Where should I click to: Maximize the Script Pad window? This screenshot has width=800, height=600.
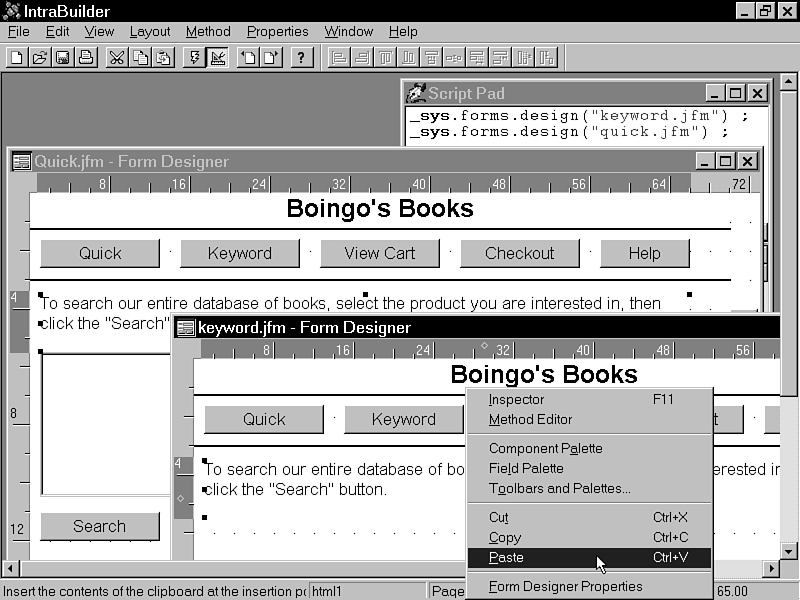click(x=736, y=93)
